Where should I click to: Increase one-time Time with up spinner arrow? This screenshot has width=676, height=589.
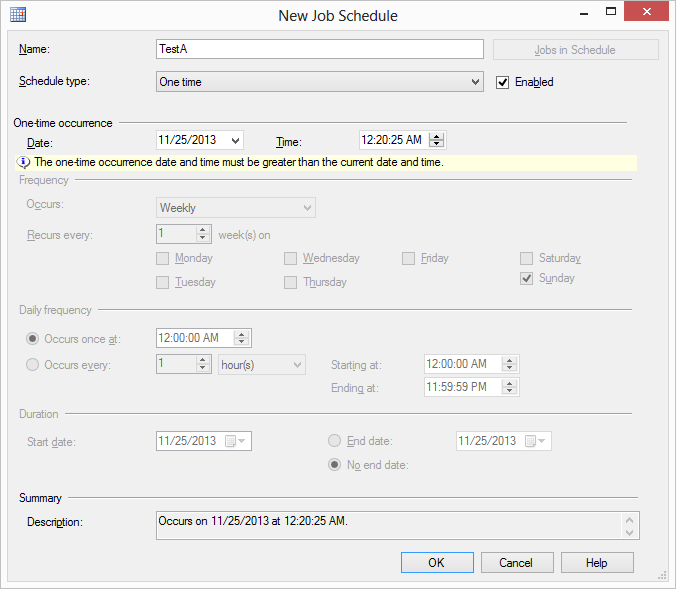click(437, 137)
